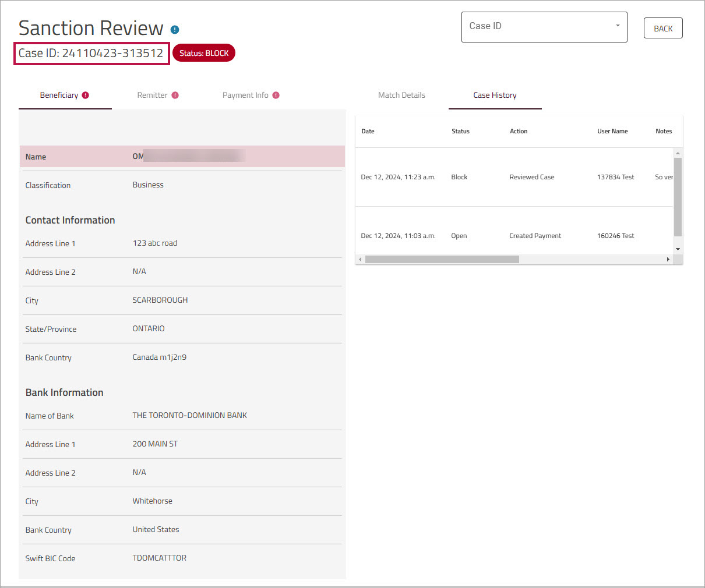This screenshot has width=705, height=588.
Task: Click the Status: BLOCK badge
Action: [204, 53]
